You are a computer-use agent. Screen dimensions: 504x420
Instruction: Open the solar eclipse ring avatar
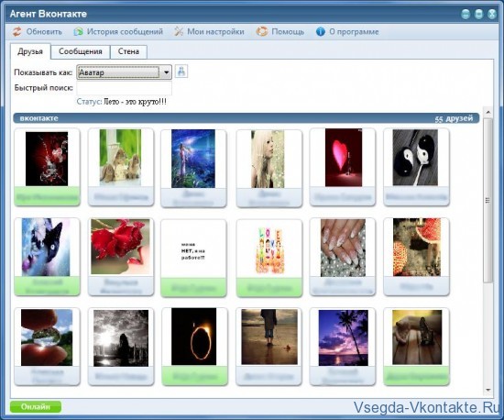(194, 337)
